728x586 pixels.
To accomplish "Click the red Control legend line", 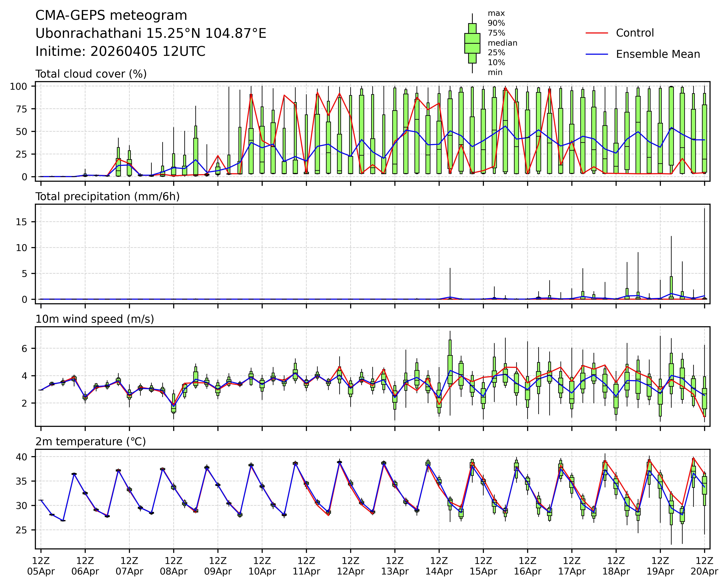I will (x=597, y=33).
